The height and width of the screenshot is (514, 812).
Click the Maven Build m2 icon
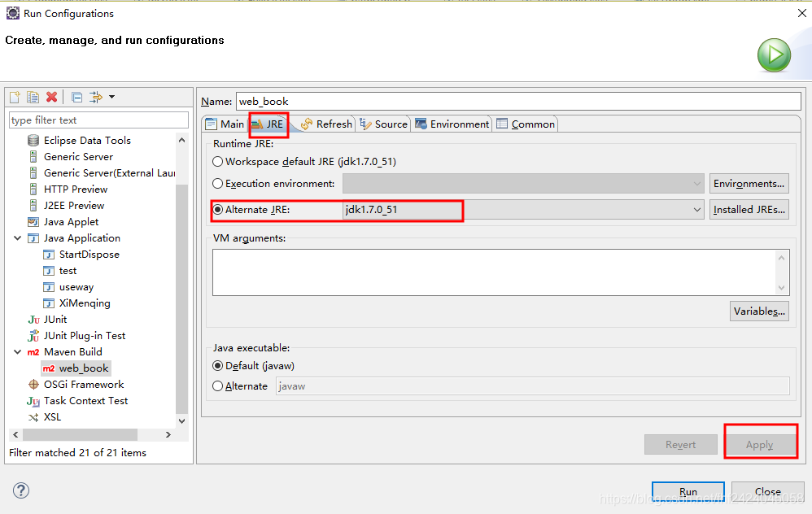pyautogui.click(x=33, y=352)
